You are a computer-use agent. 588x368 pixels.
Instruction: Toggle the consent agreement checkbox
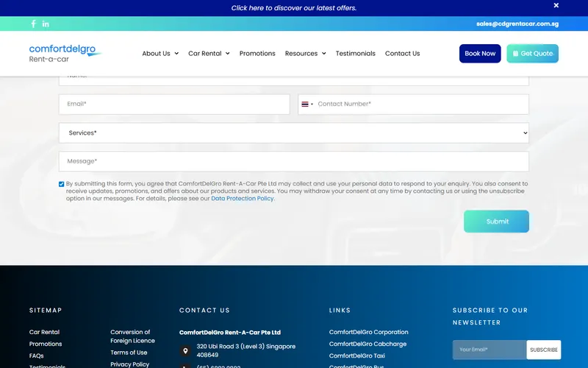tap(62, 184)
